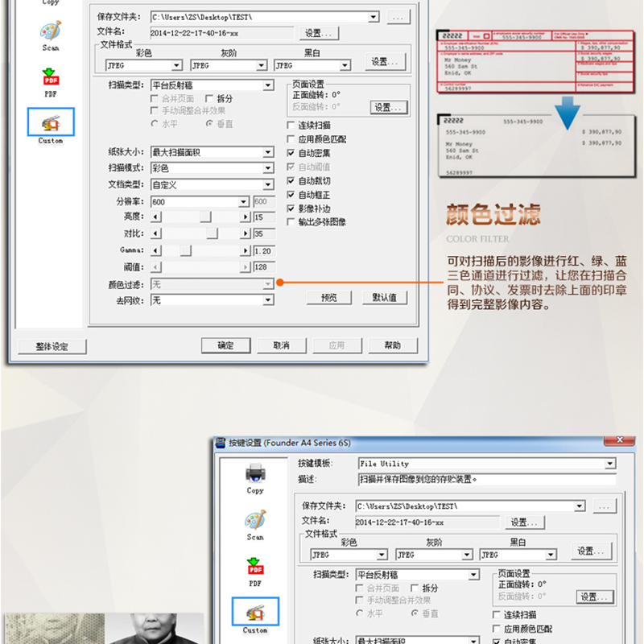
Task: Choose Scan icon in Founder A4 Series window
Action: tap(255, 521)
